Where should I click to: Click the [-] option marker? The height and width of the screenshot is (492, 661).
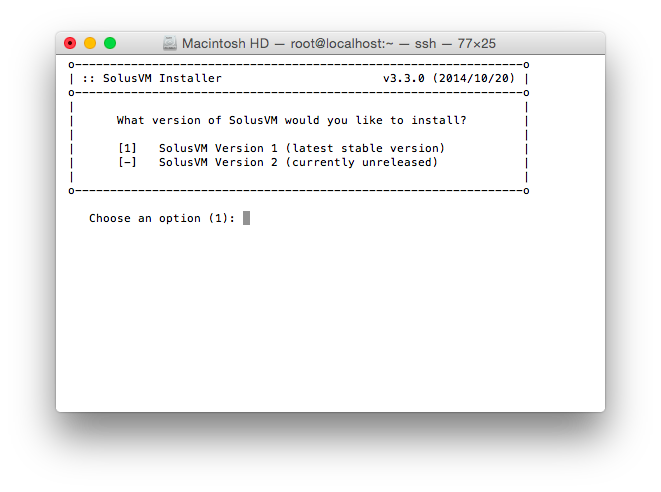click(x=127, y=162)
